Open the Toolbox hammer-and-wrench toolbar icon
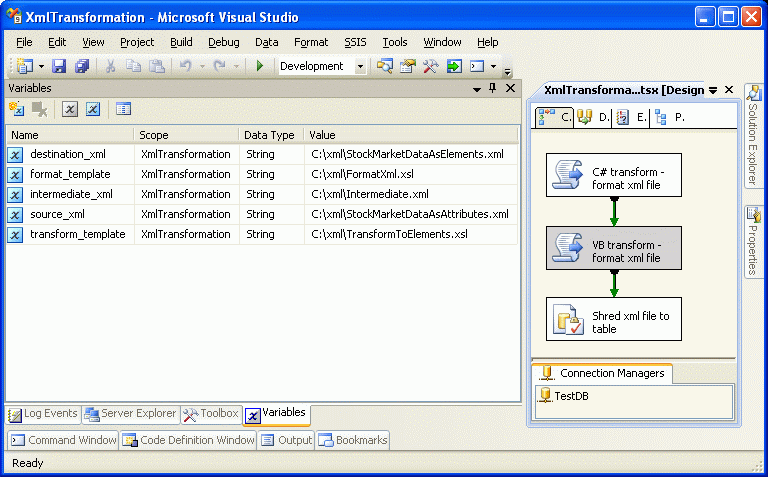Screen dimensions: 768x477 point(431,66)
